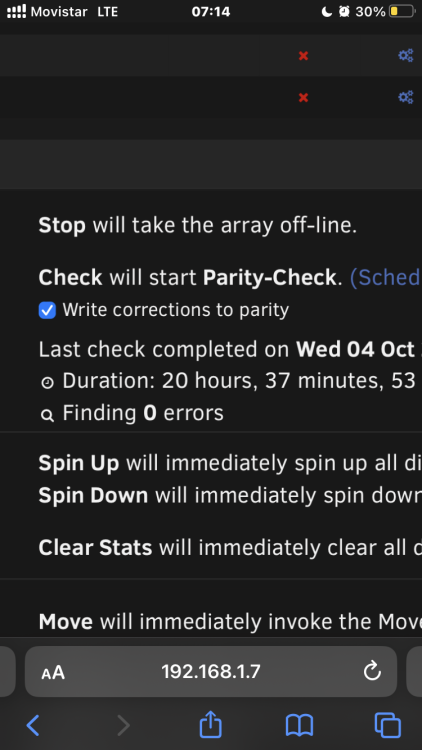Image resolution: width=422 pixels, height=750 pixels.
Task: Show all open tabs with tabs icon
Action: (x=388, y=725)
